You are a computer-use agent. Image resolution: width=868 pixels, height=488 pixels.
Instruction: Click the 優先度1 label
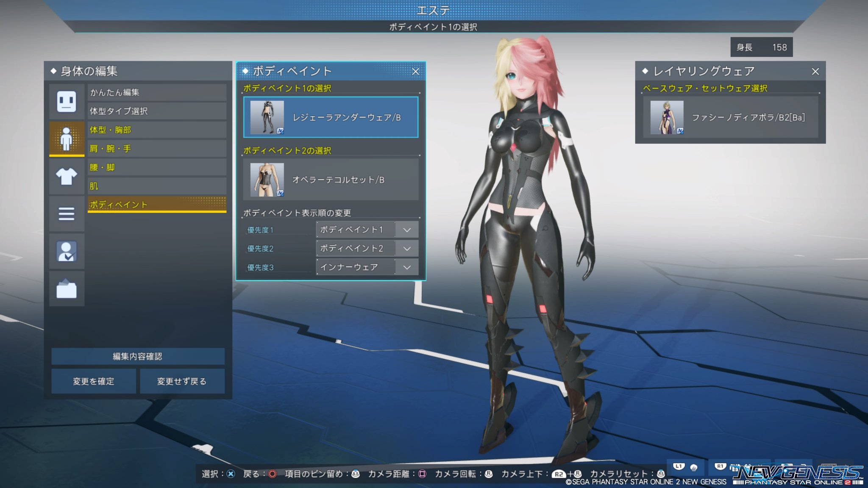tap(261, 230)
